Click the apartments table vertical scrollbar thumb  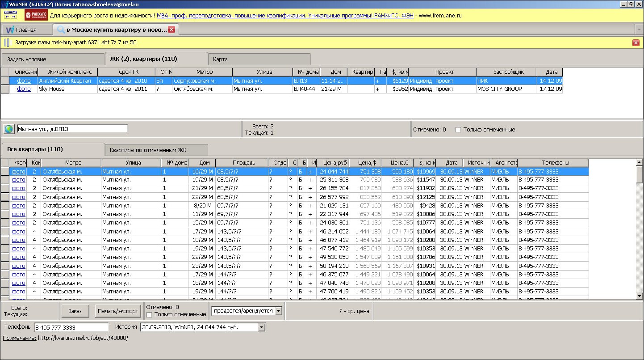pos(639,174)
